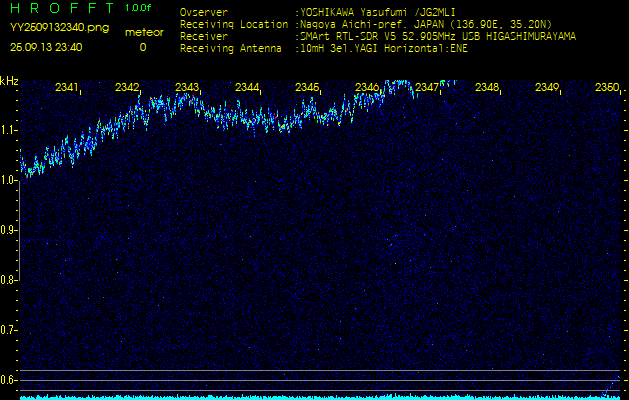
Task: Click the 2345 time marker
Action: pyautogui.click(x=307, y=88)
